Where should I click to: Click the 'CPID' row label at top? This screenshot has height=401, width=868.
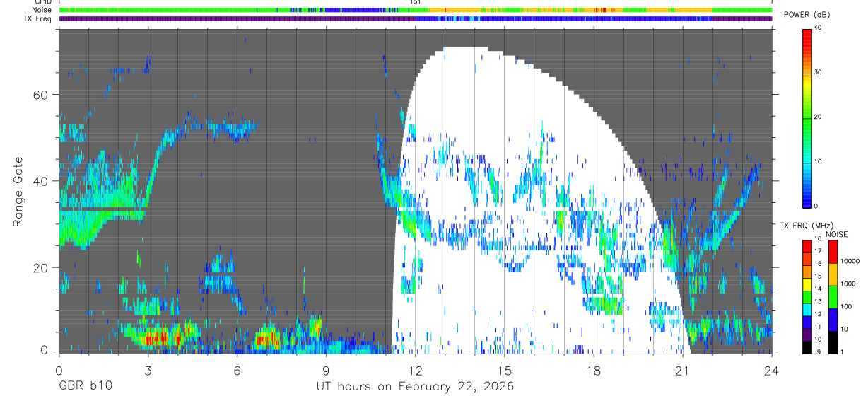(43, 2)
